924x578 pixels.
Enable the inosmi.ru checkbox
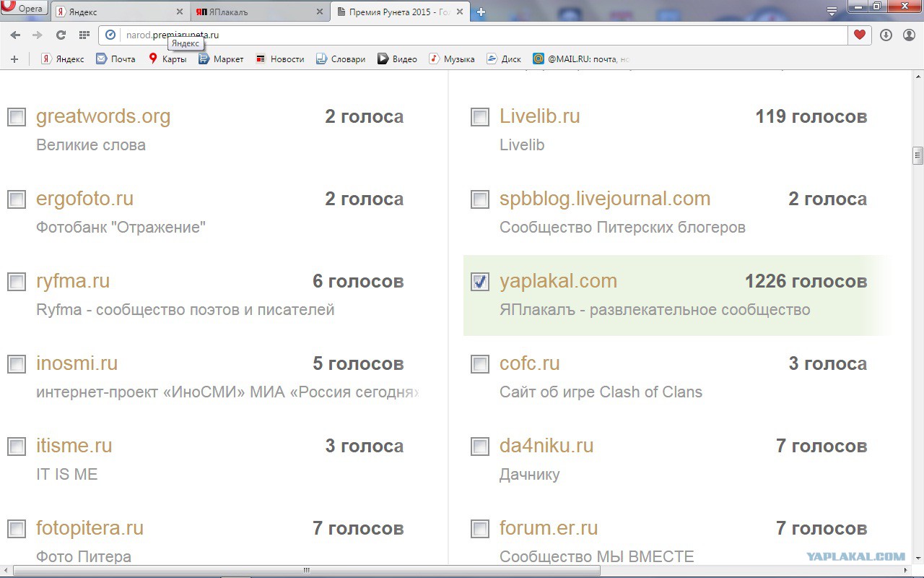tap(17, 364)
